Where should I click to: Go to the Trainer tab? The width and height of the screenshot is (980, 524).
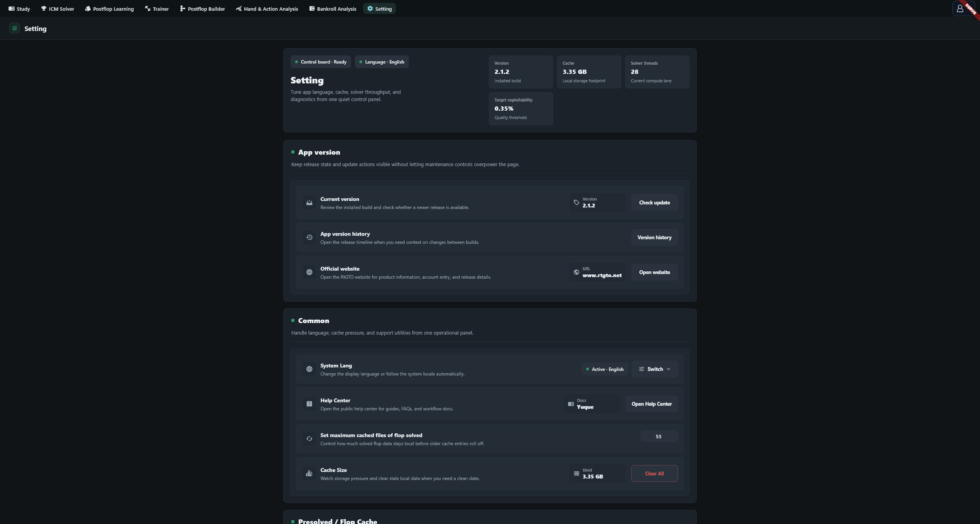pos(157,8)
